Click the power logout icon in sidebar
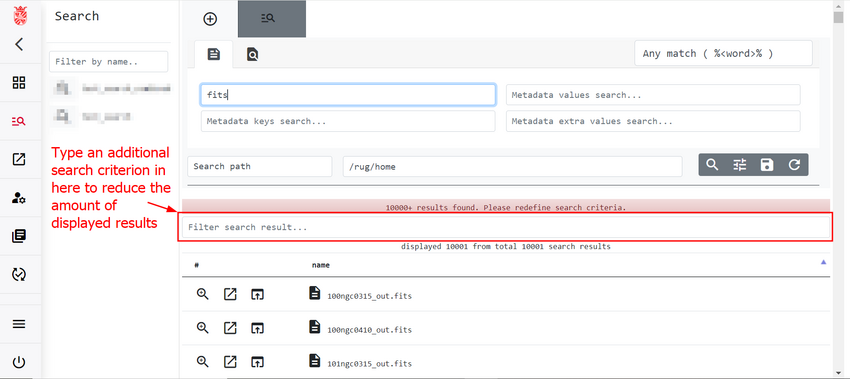Screen dimensions: 850x379 point(19,362)
